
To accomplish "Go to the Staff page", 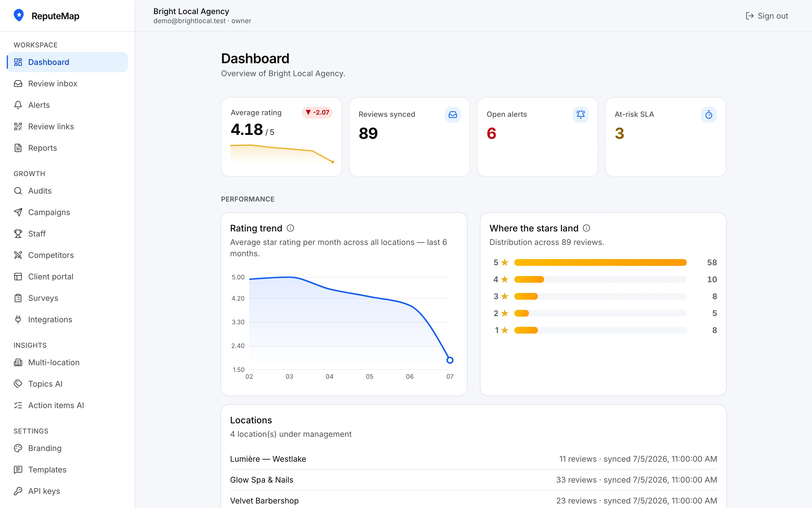I will (x=67, y=234).
